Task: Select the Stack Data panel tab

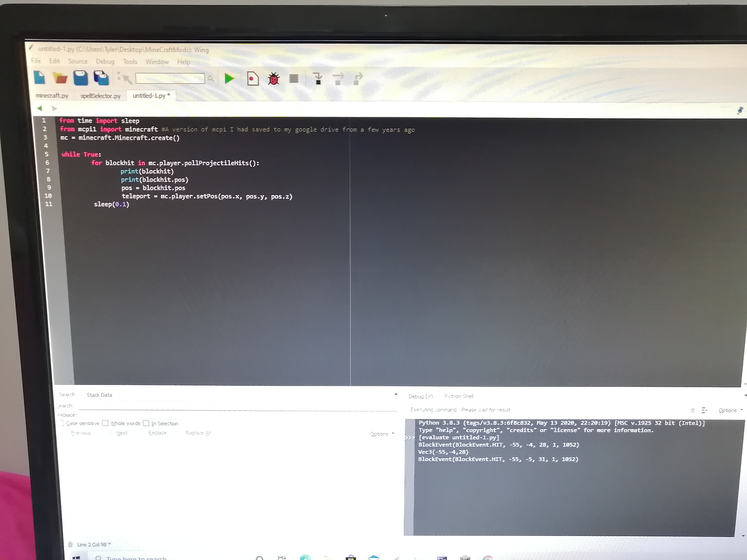Action: pyautogui.click(x=99, y=395)
